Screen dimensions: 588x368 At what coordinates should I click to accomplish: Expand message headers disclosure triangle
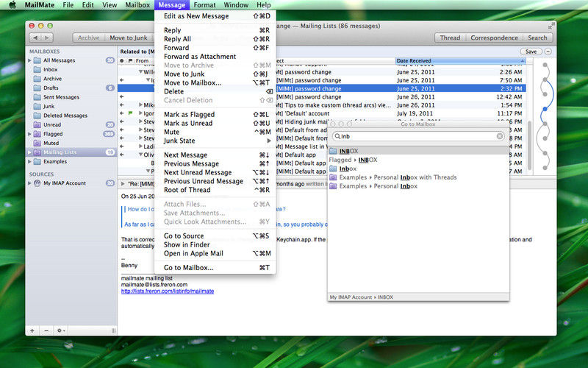tap(123, 183)
